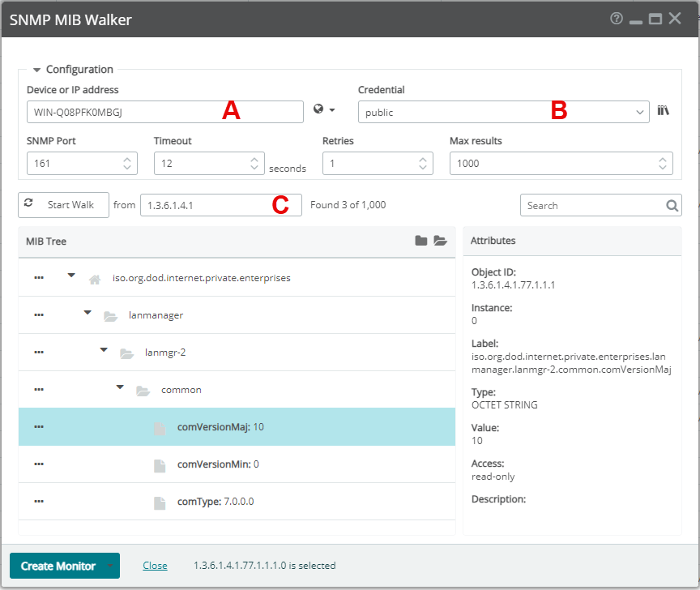Click the ellipsis menu beside comType
The width and height of the screenshot is (700, 590).
38,502
